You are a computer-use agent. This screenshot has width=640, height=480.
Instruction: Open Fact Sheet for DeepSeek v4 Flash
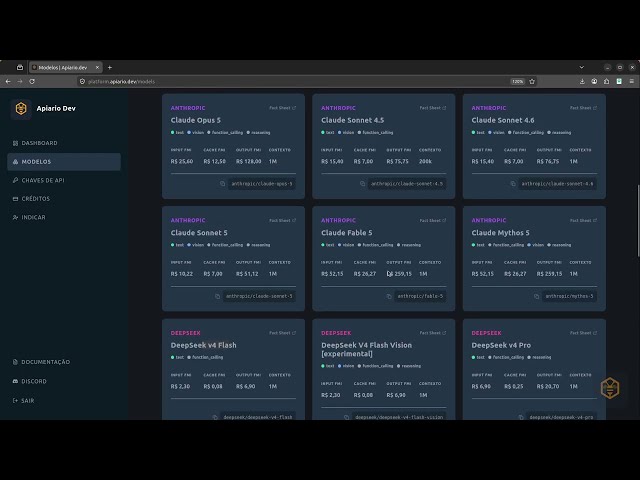pyautogui.click(x=282, y=333)
